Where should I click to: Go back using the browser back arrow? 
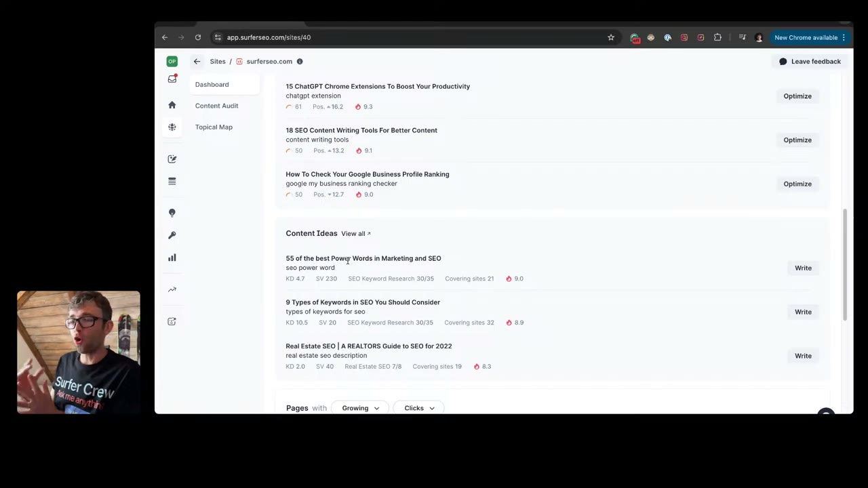coord(165,37)
